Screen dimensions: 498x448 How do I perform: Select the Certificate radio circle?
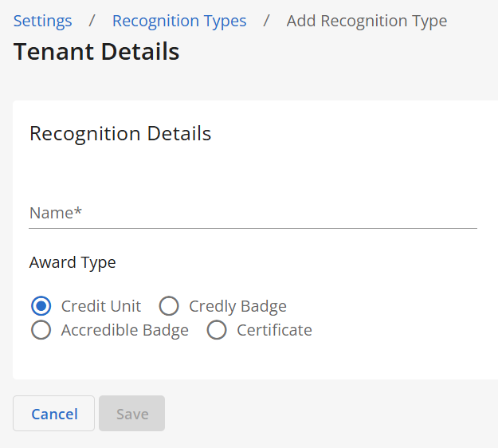pos(217,330)
